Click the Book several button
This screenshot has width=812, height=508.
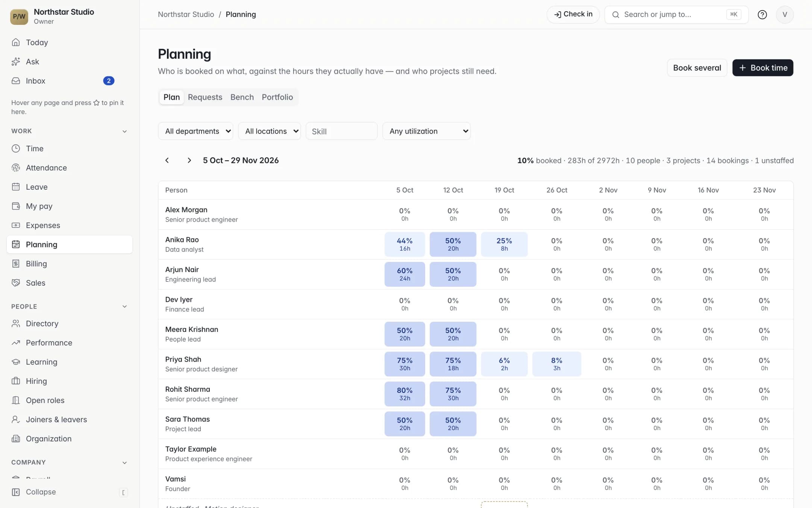697,68
